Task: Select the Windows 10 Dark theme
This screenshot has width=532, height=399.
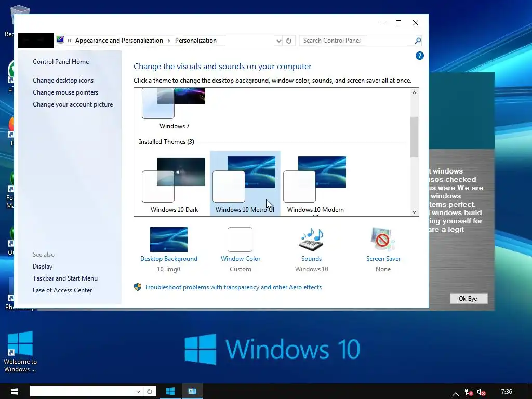Action: tap(174, 184)
